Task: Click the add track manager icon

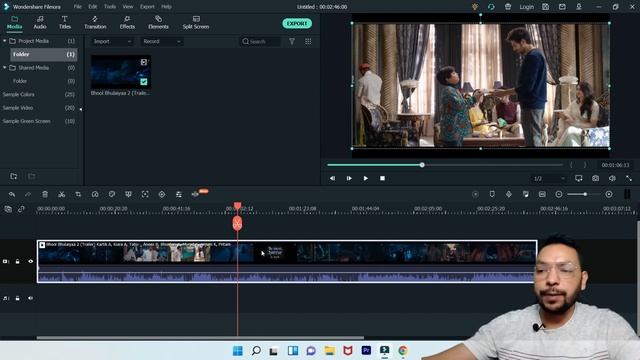Action: tap(8, 209)
